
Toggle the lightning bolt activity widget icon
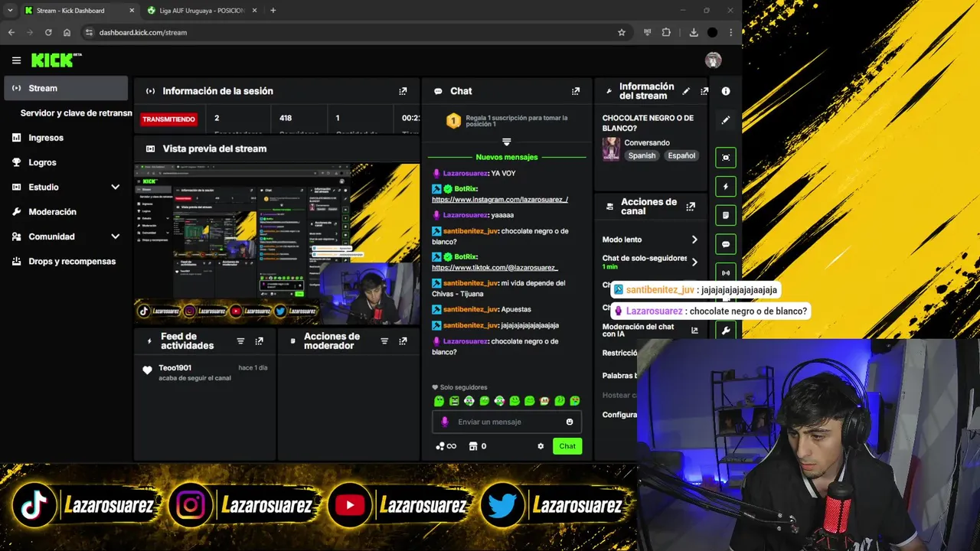click(726, 186)
